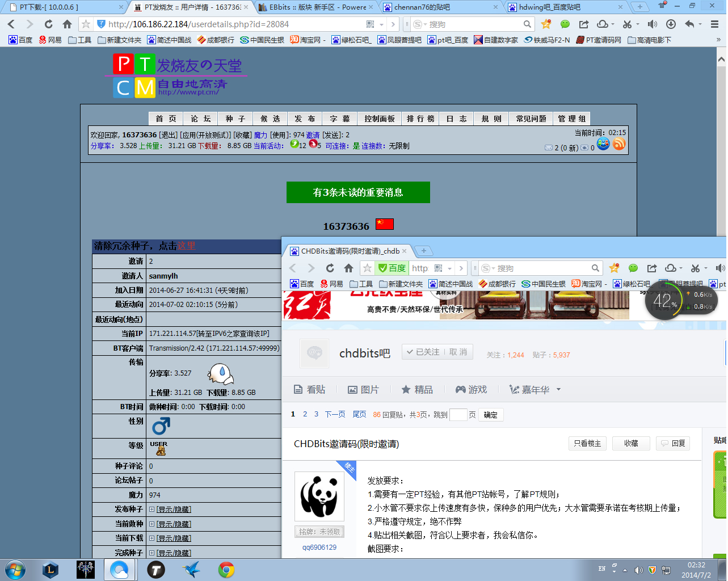The height and width of the screenshot is (581, 728).
Task: Click the scissors screenshot icon in front browser
Action: tap(696, 268)
